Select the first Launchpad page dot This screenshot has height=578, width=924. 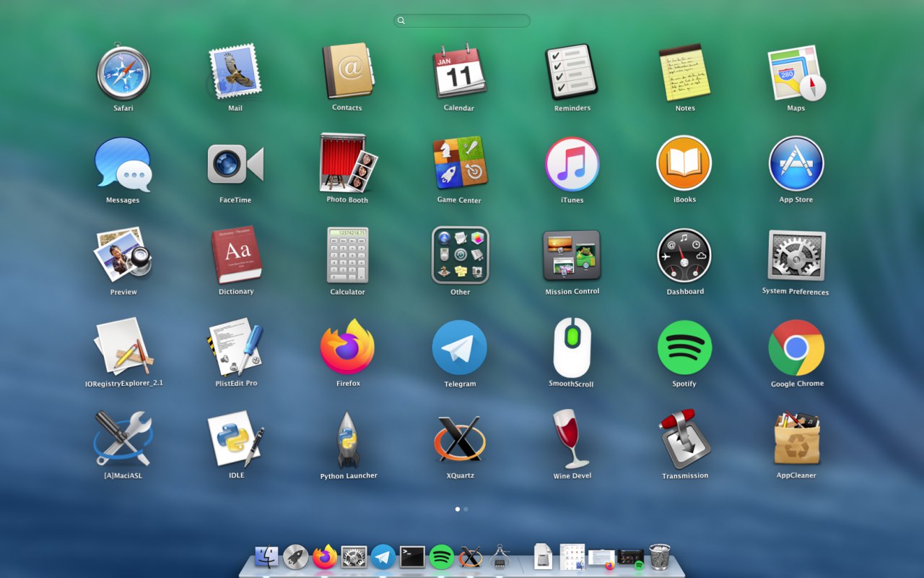click(458, 509)
